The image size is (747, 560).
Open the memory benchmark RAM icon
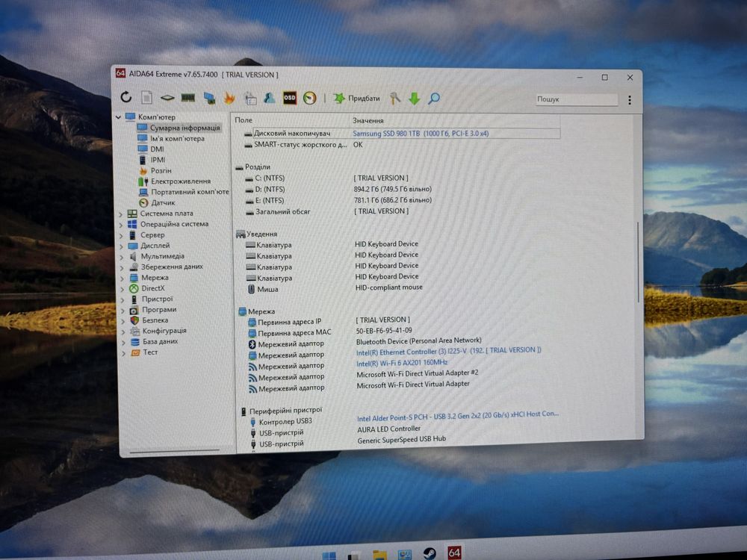(x=188, y=98)
